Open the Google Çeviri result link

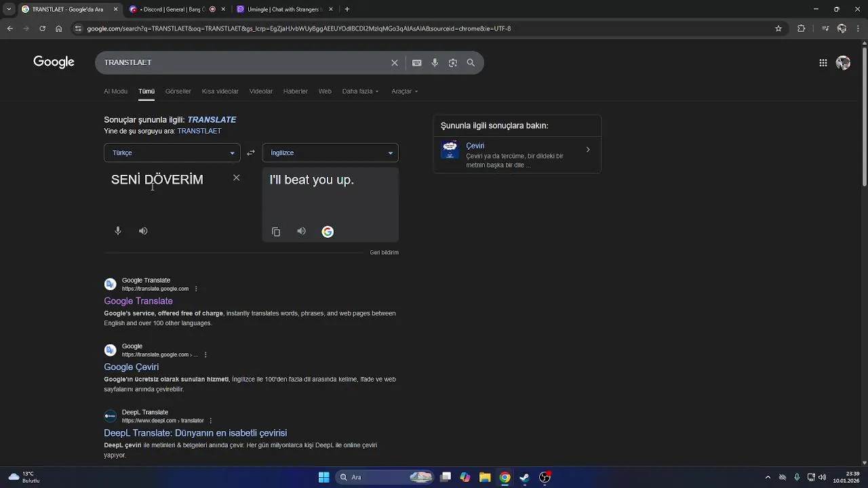click(132, 367)
